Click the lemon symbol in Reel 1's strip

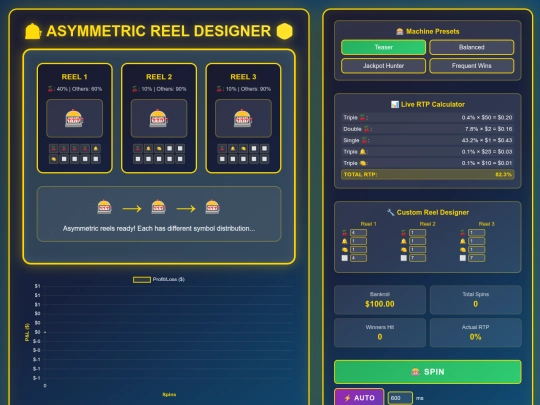click(x=53, y=159)
